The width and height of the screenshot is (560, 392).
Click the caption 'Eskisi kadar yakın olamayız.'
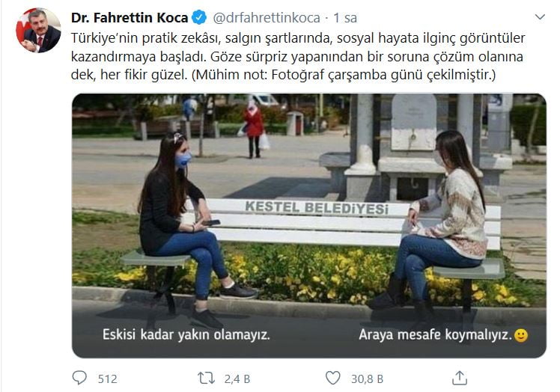pyautogui.click(x=186, y=335)
